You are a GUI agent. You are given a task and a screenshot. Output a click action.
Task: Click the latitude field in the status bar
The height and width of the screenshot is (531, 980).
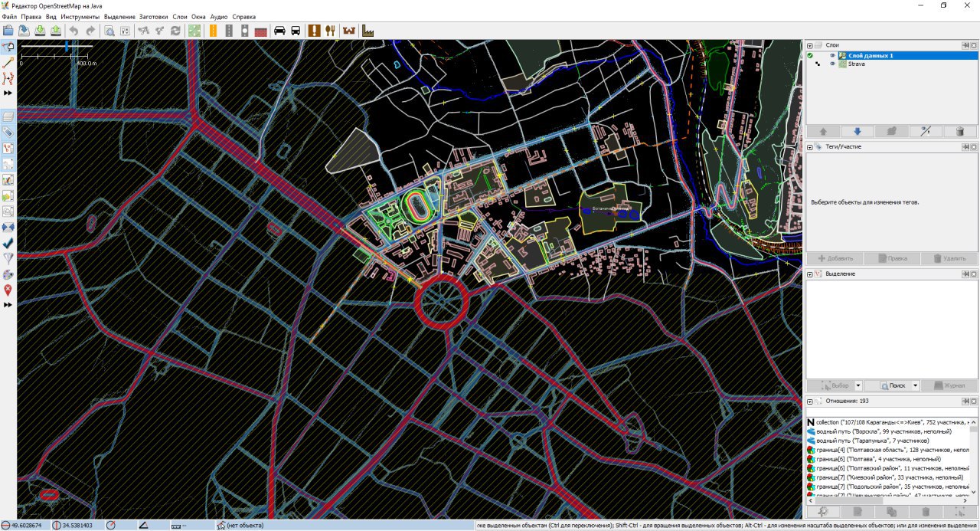click(x=25, y=526)
